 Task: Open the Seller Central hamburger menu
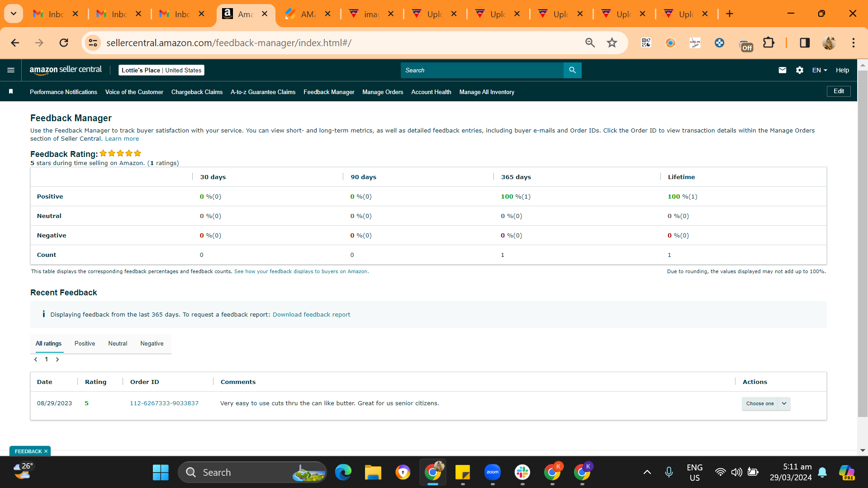11,70
